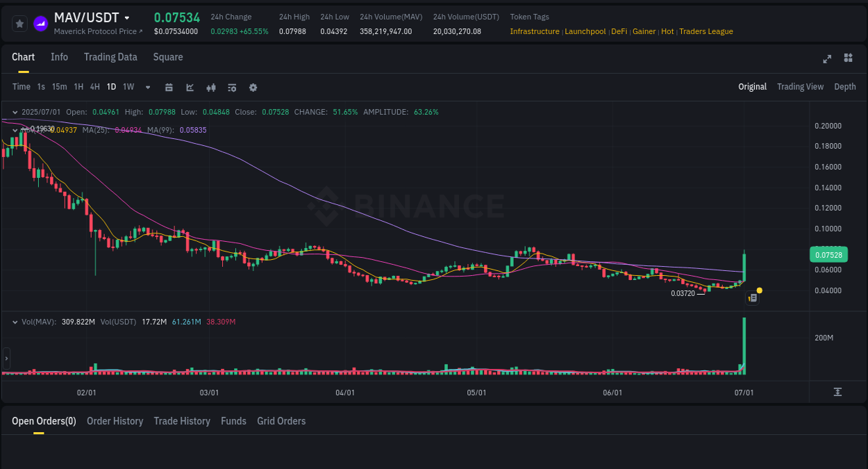The image size is (868, 469).
Task: Collapse the OHLC info panel chevron
Action: pyautogui.click(x=15, y=111)
